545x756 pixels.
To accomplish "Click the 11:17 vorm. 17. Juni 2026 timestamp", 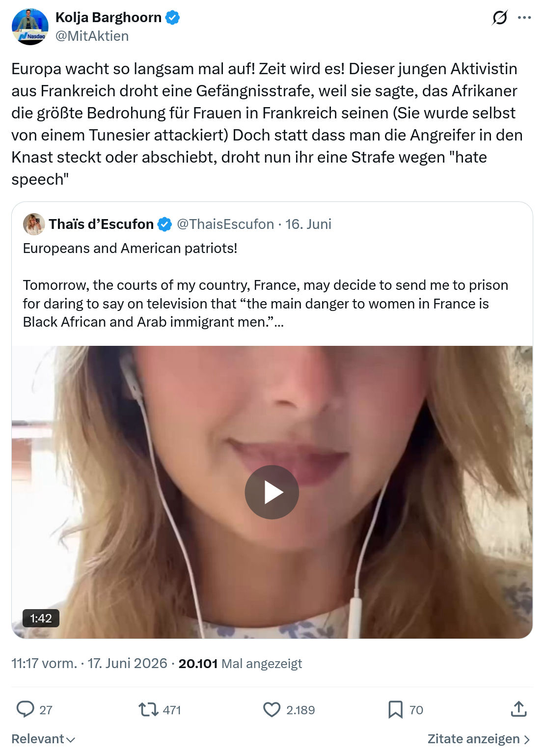I will (89, 664).
